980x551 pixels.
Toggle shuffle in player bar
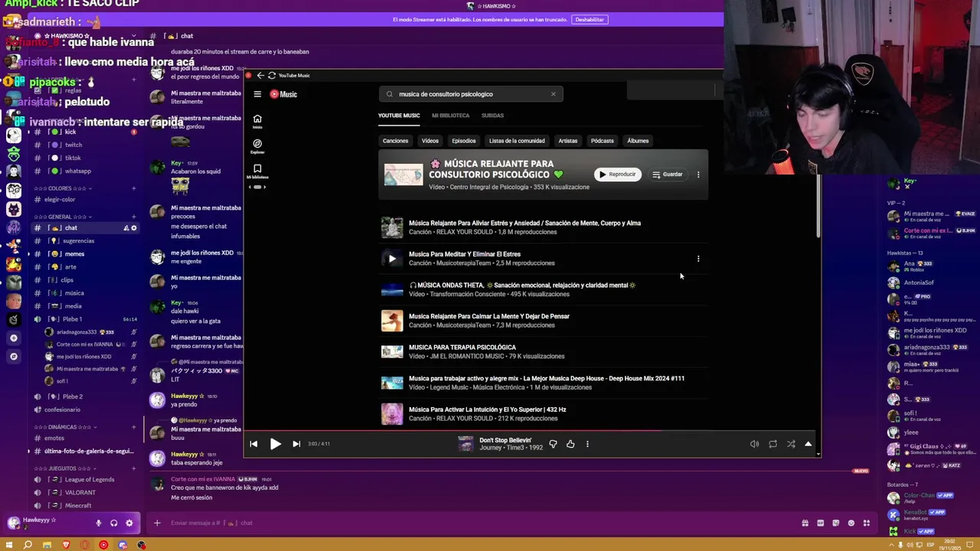tap(791, 444)
